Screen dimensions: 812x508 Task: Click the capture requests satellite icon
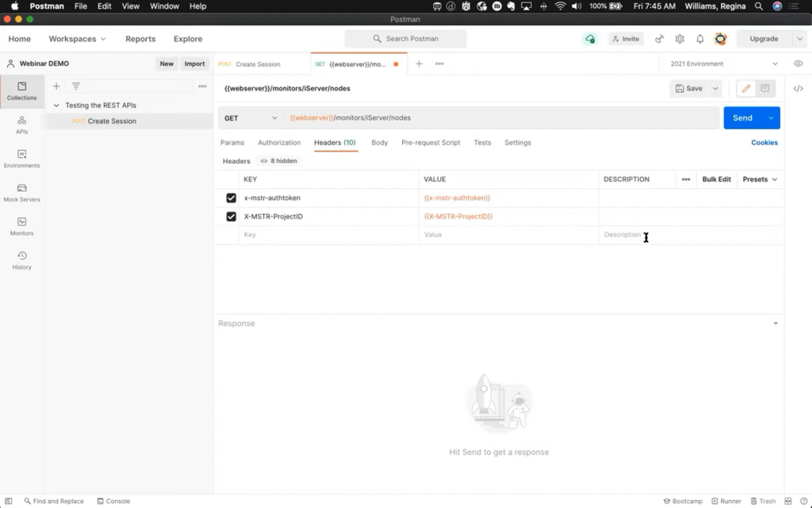coord(659,39)
